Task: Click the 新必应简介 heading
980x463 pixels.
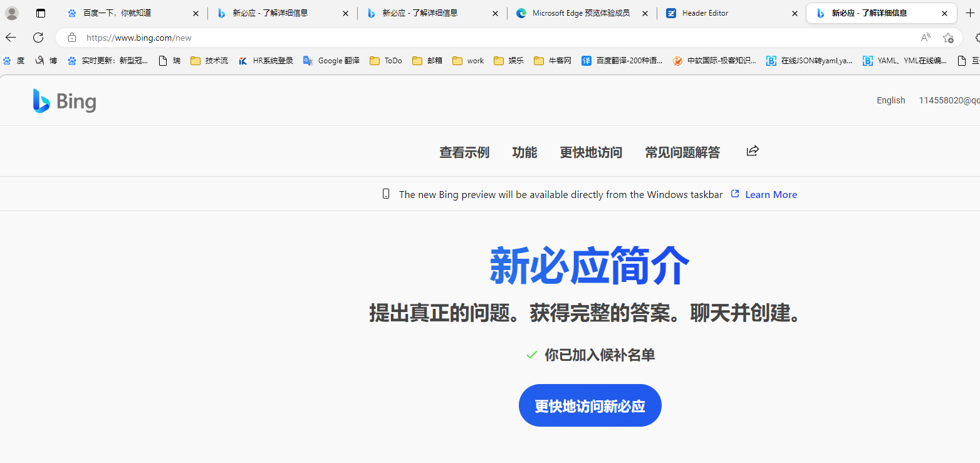Action: point(590,266)
